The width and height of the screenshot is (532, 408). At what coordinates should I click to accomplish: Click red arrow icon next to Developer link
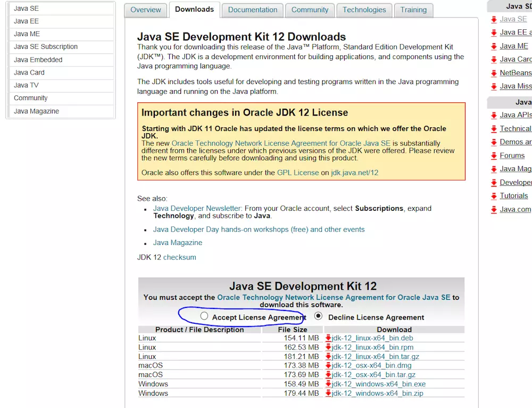tap(494, 183)
